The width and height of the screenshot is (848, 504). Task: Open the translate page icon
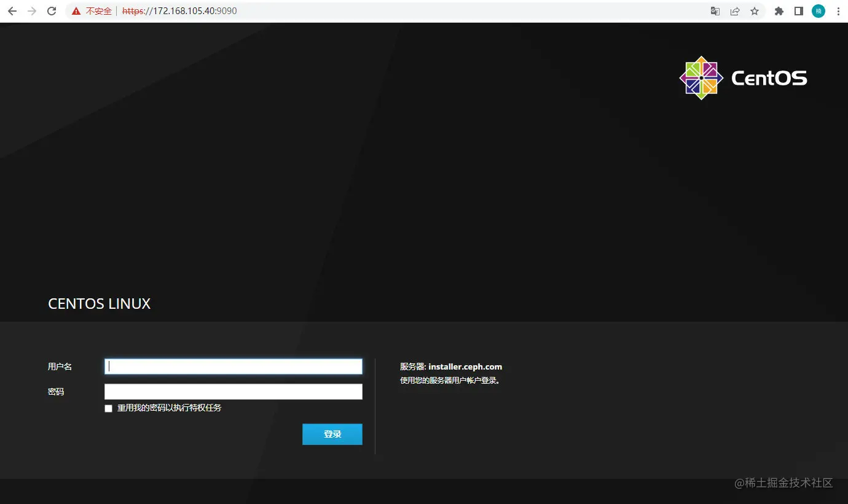pyautogui.click(x=715, y=11)
